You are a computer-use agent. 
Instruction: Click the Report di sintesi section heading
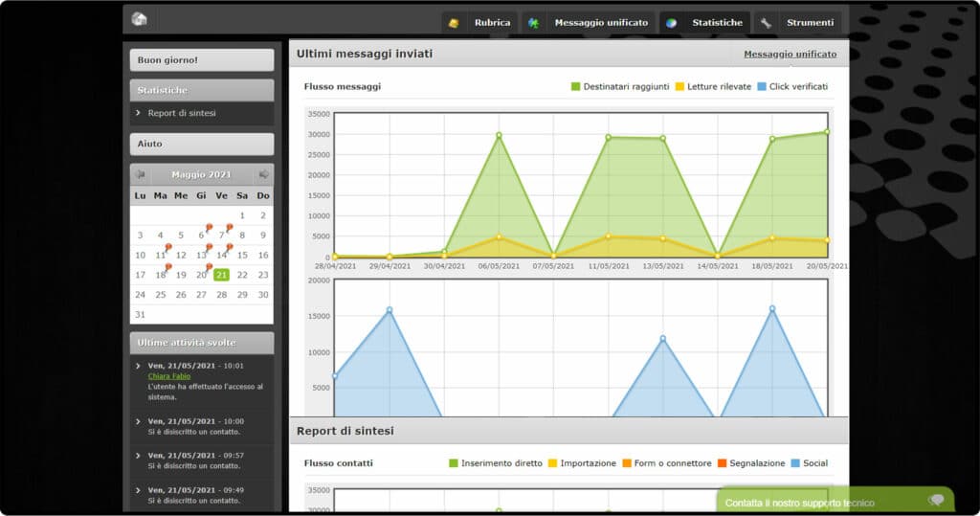tap(345, 431)
